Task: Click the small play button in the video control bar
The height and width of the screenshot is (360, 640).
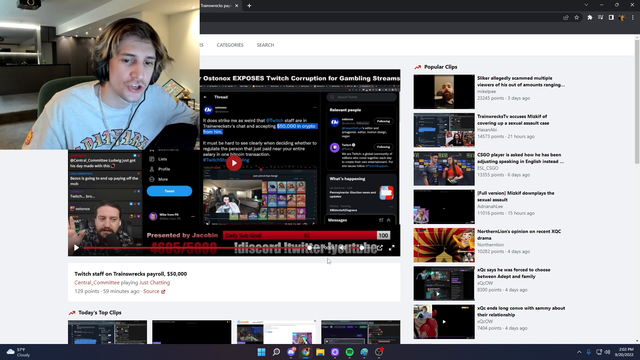Action: coord(76,248)
